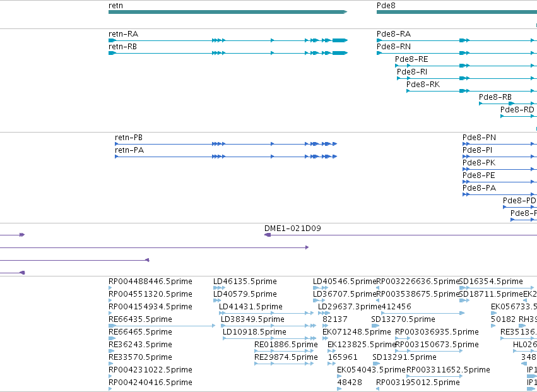This screenshot has width=537, height=392.
Task: Select the Pde8 gene bar
Action: click(457, 12)
